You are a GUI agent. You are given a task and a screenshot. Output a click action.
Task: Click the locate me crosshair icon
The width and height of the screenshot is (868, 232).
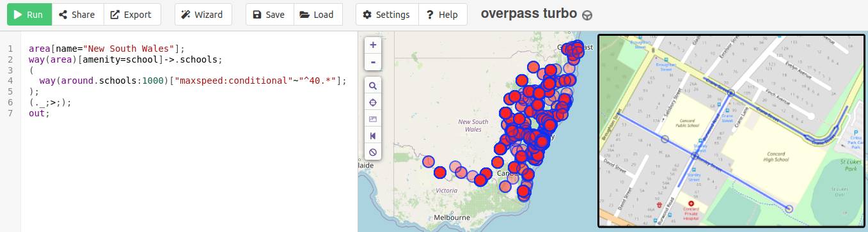coord(373,102)
